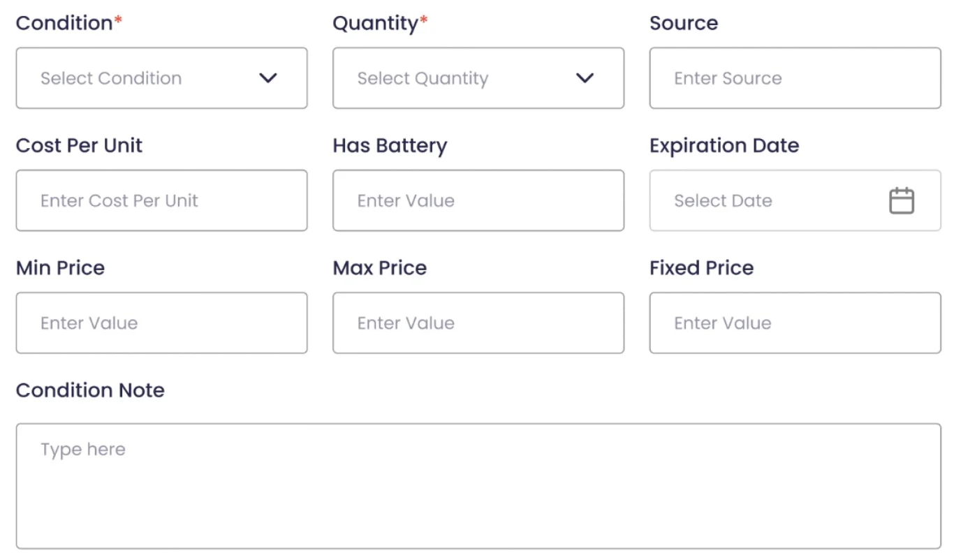Open the calendar icon in Expiration Date
The height and width of the screenshot is (560, 954).
(901, 200)
